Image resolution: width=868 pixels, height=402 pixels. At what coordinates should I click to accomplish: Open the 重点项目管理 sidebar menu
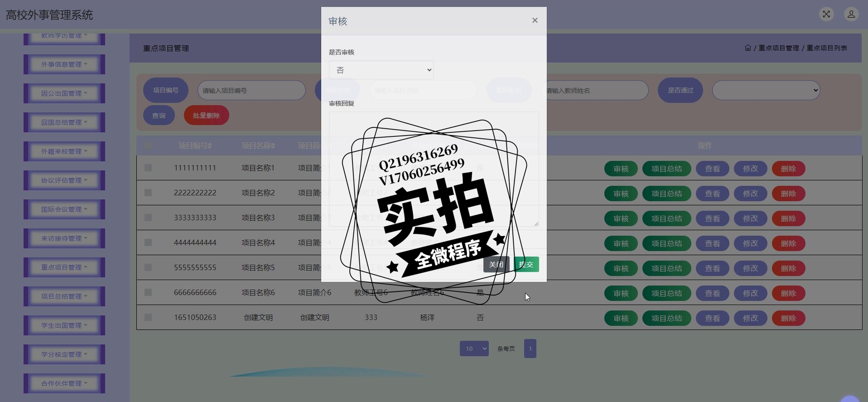pos(64,267)
